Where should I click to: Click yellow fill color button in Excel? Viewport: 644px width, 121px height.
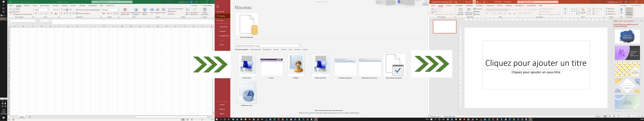(52, 14)
